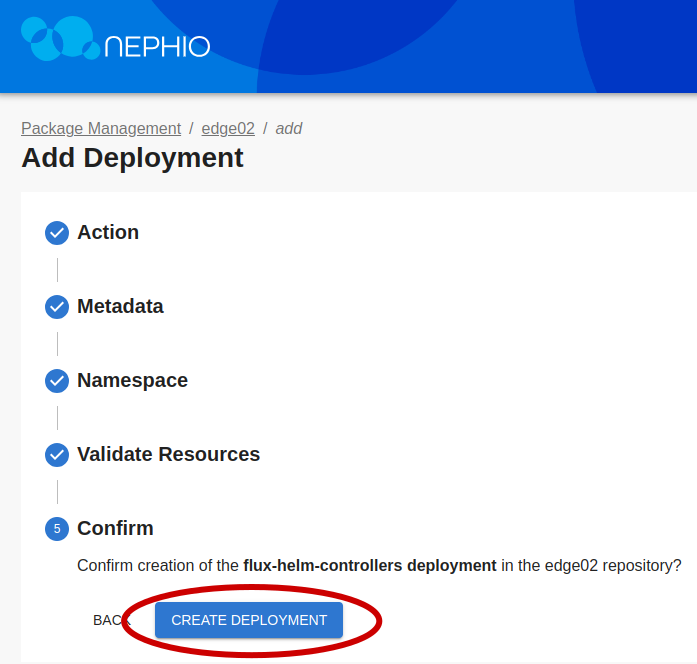The height and width of the screenshot is (664, 697).
Task: Go to the edge02 breadcrumb link
Action: pyautogui.click(x=228, y=128)
